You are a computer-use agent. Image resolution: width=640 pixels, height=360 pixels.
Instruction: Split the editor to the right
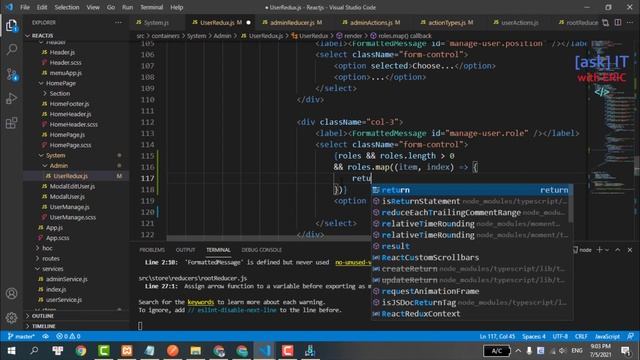point(618,22)
